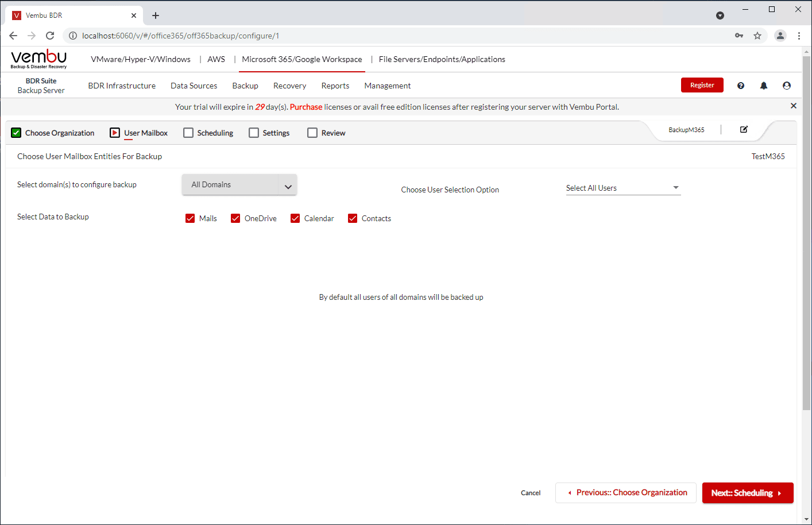The width and height of the screenshot is (812, 525).
Task: Open the help question mark icon
Action: [x=741, y=86]
